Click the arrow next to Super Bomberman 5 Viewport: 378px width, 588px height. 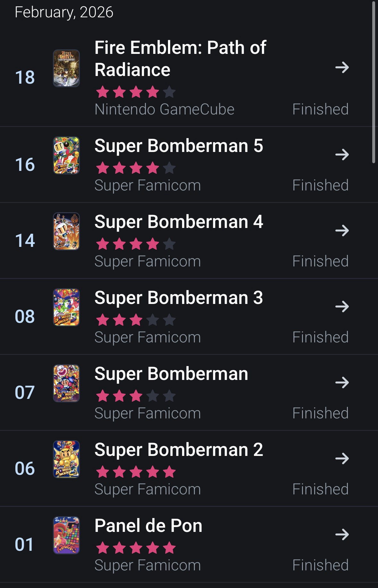coord(342,155)
